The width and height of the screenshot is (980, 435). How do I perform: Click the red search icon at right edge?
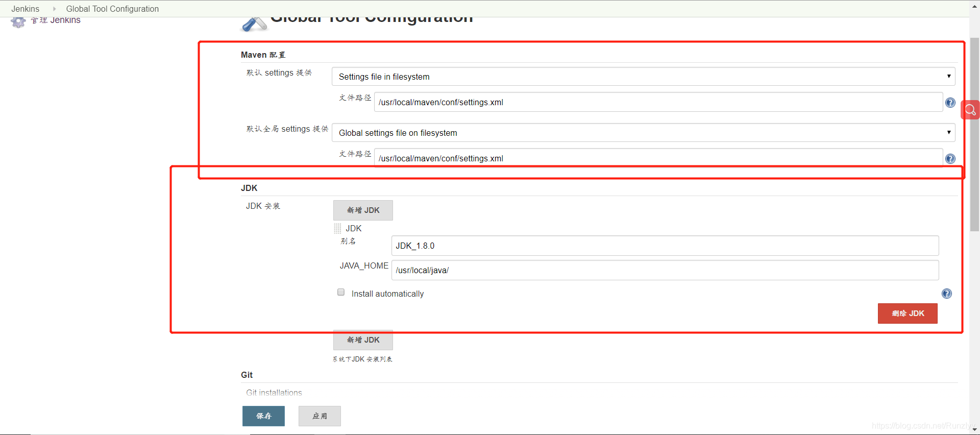coord(970,110)
